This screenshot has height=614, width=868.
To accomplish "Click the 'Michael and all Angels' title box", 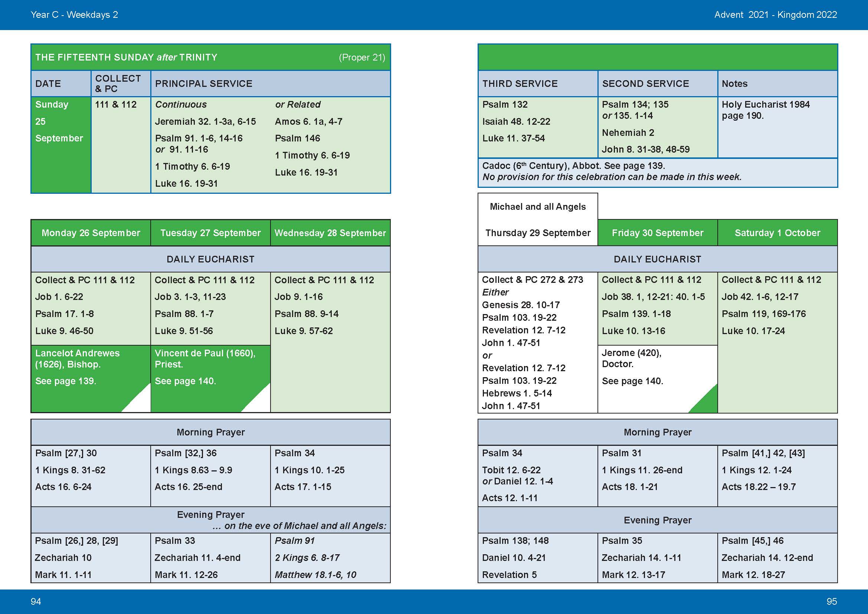I will tap(538, 207).
